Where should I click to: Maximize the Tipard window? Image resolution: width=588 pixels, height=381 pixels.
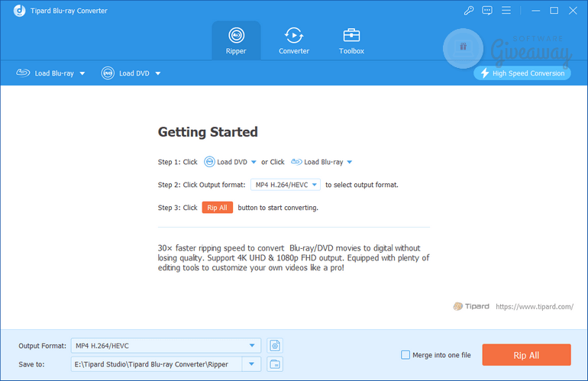(554, 11)
